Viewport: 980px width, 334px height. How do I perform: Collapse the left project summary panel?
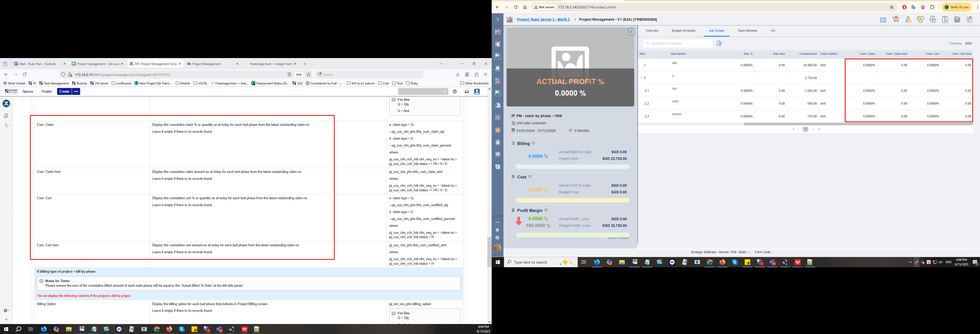tap(631, 32)
